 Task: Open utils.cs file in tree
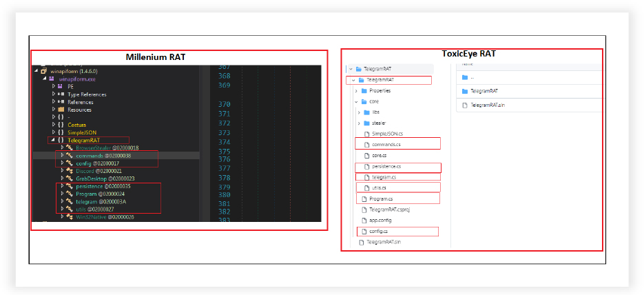[x=379, y=188]
